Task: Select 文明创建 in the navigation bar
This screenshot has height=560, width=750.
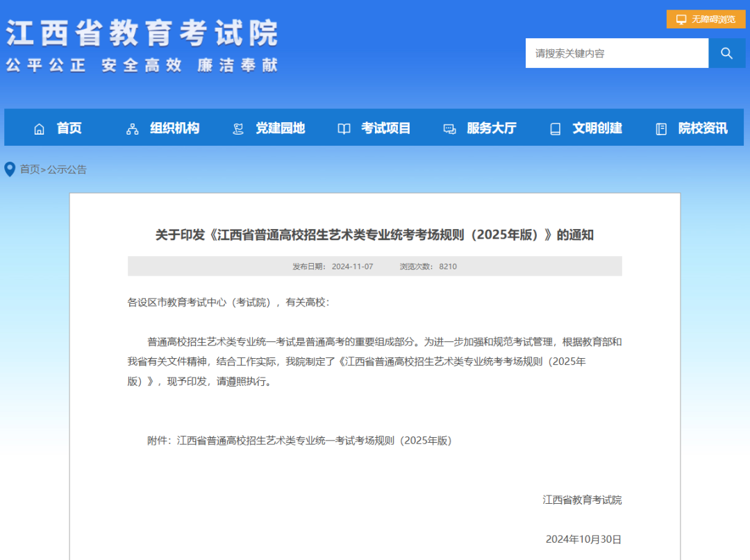Action: [597, 128]
